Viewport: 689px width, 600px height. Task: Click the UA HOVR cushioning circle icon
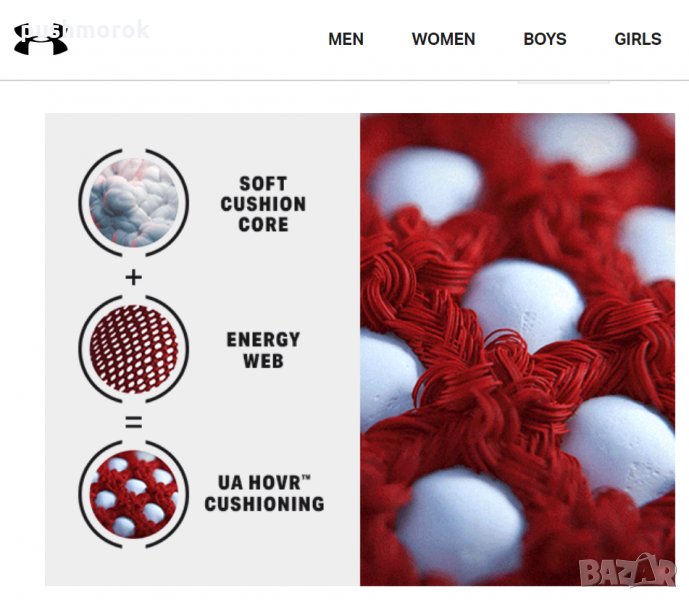coord(134,494)
